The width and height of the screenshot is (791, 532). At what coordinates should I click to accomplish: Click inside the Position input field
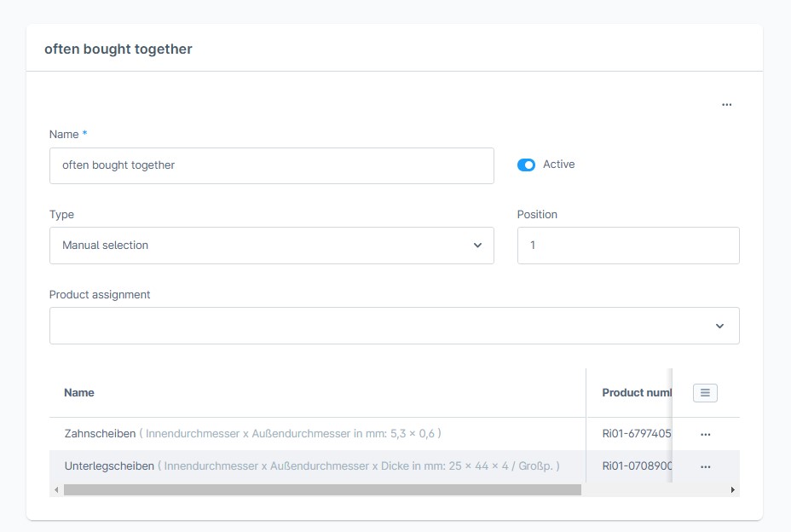tap(628, 245)
